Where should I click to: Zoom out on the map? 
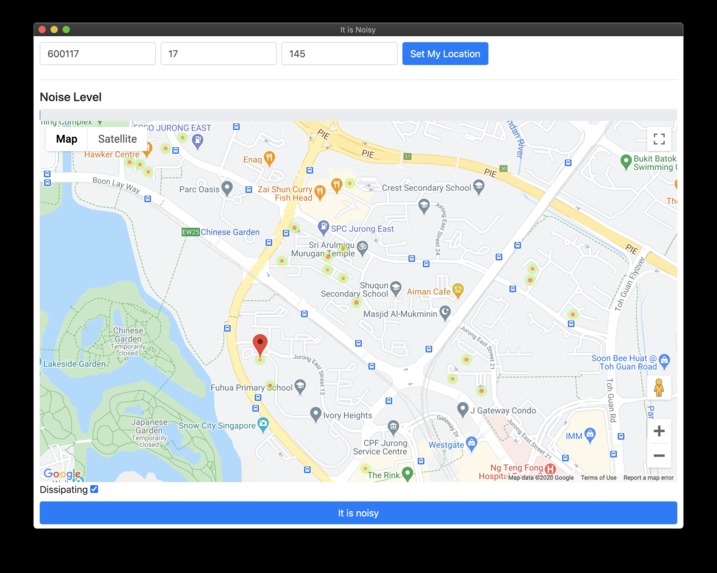click(x=659, y=455)
